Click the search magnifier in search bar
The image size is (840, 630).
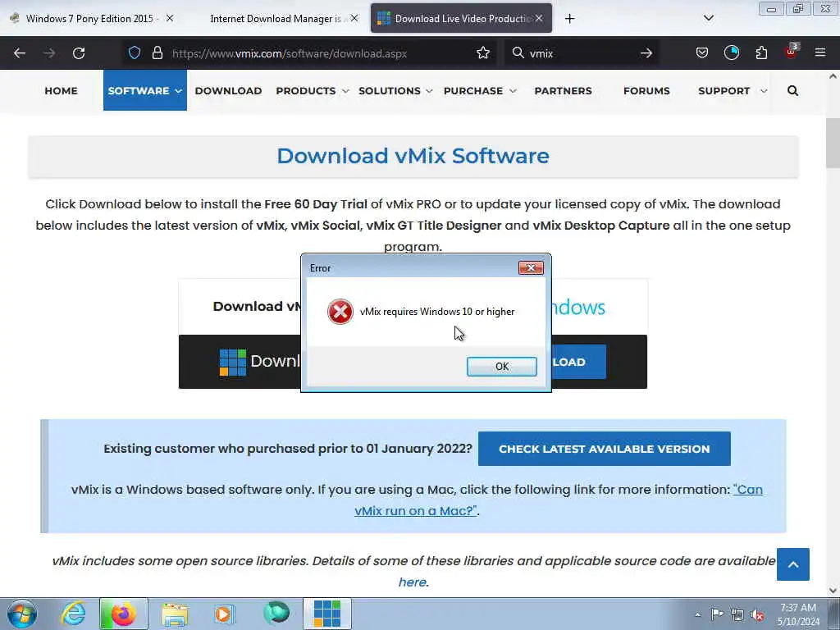pyautogui.click(x=518, y=52)
